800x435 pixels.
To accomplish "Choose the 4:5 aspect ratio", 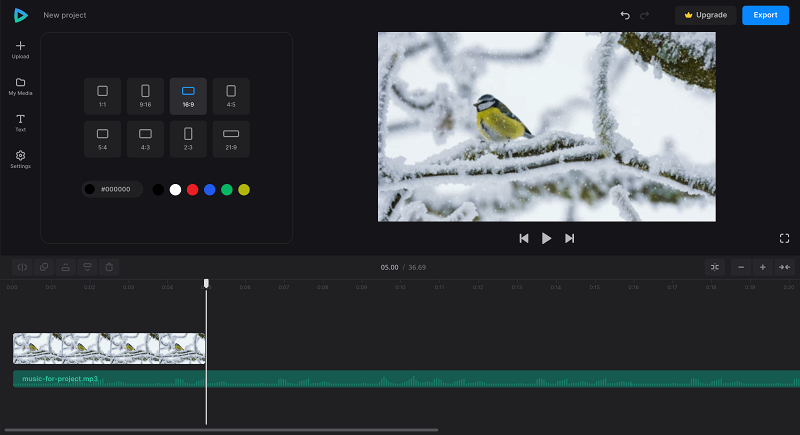I will [231, 96].
